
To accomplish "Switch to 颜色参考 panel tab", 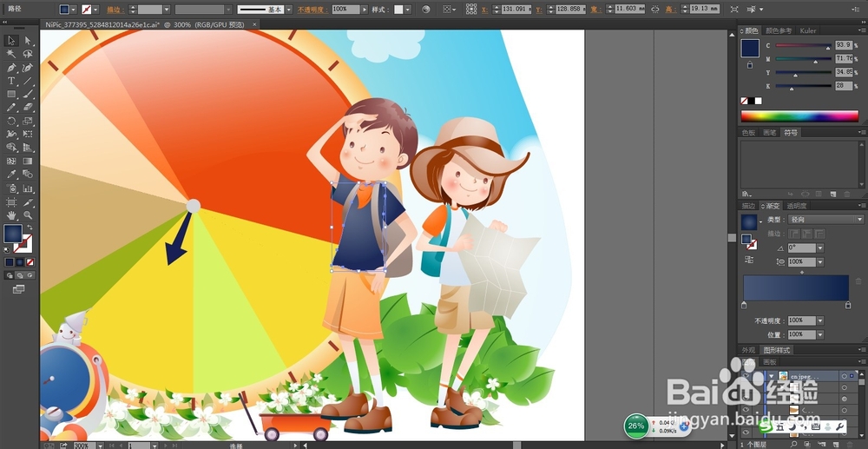I will pyautogui.click(x=779, y=30).
